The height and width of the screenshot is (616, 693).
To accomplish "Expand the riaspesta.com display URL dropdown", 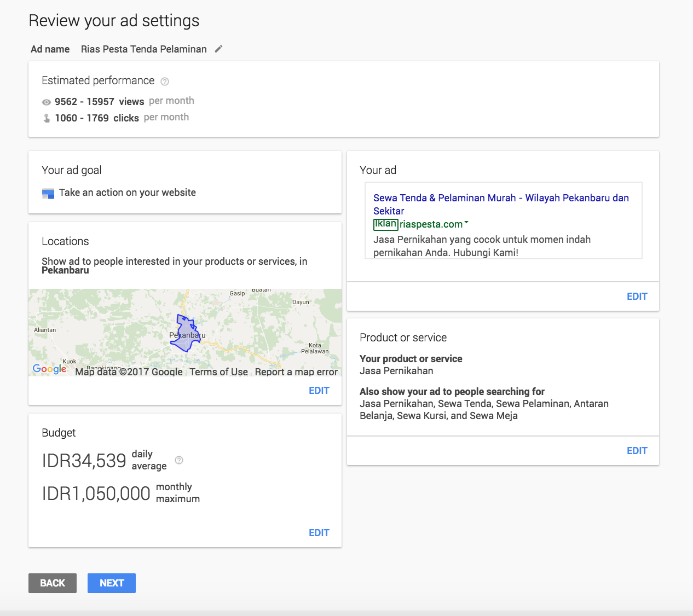I will (466, 223).
